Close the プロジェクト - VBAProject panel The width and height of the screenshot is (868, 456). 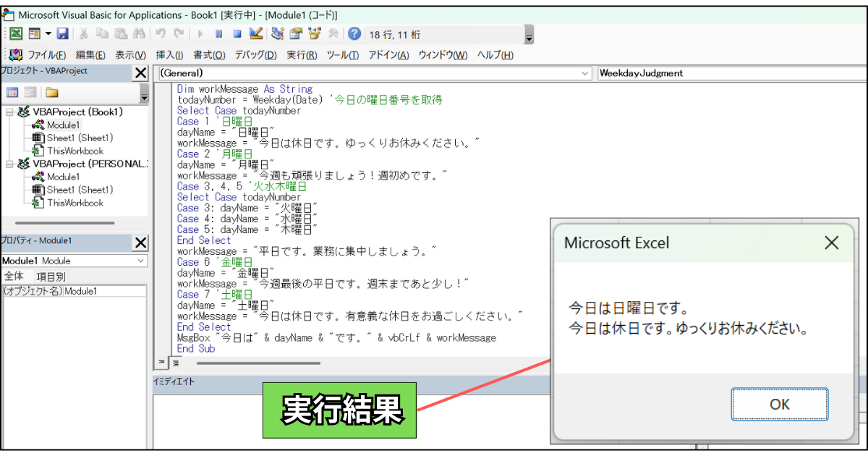click(x=140, y=73)
